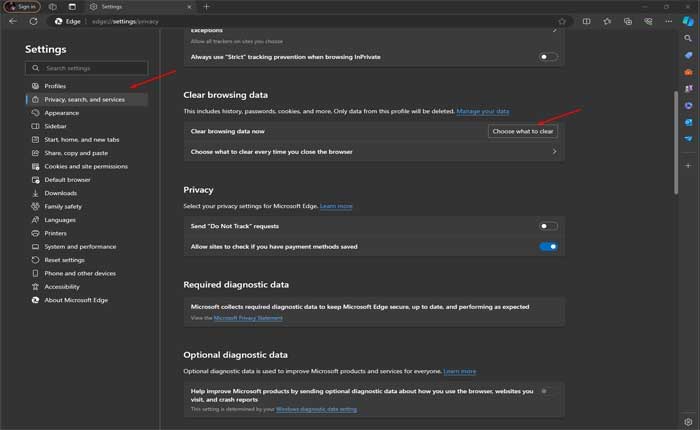Expand the tracking Exceptions row

(554, 31)
